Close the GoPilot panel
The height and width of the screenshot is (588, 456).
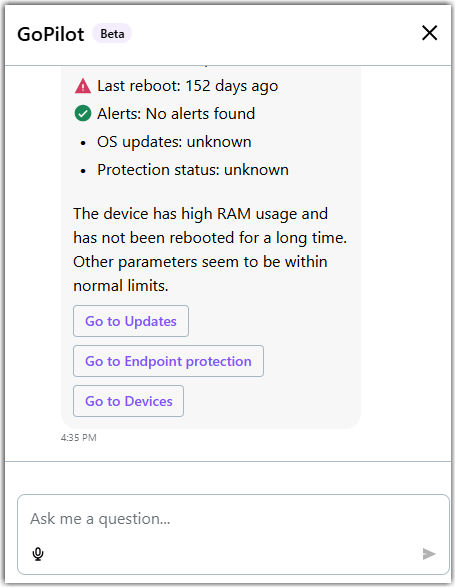pyautogui.click(x=430, y=33)
